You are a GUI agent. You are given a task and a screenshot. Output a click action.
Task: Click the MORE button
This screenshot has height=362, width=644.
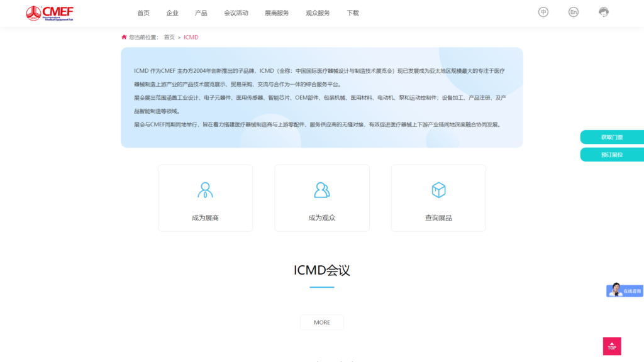[x=322, y=322]
